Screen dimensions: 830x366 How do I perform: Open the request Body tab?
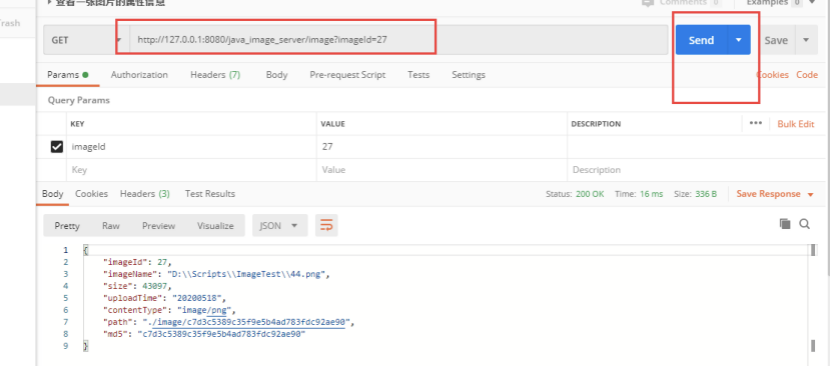[x=276, y=75]
